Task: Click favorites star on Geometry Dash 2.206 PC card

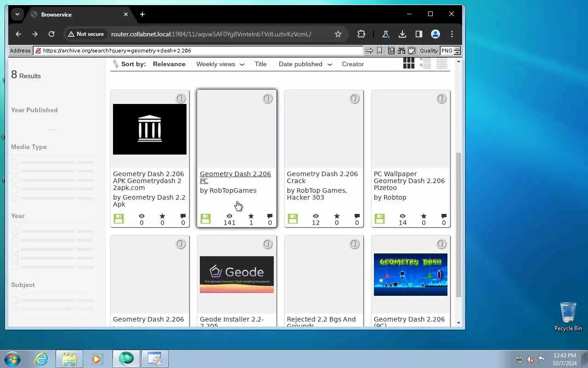Action: pos(251,216)
